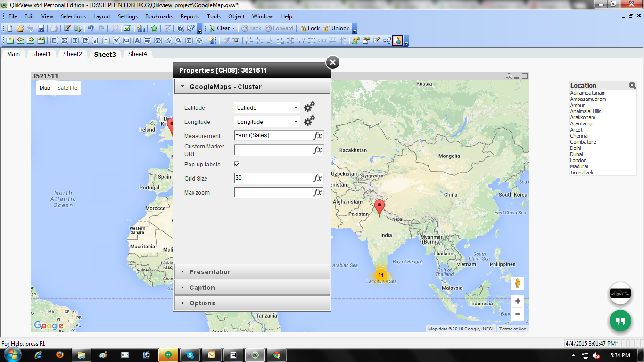
Task: Open the Bookmarks menu
Action: click(x=159, y=16)
